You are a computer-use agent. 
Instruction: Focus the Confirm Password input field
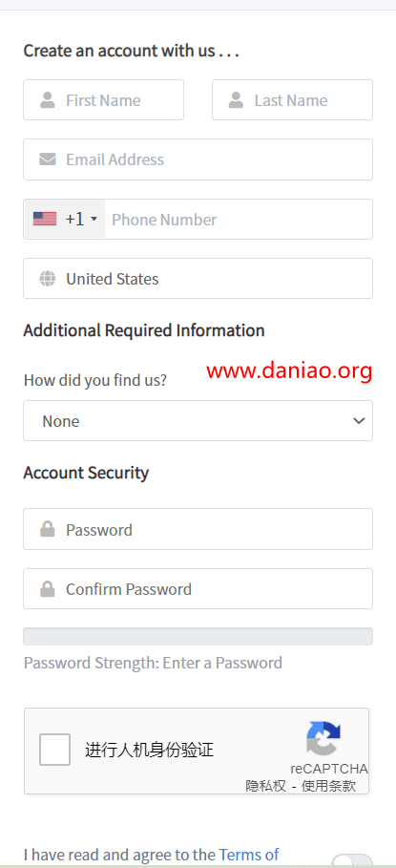coord(198,588)
